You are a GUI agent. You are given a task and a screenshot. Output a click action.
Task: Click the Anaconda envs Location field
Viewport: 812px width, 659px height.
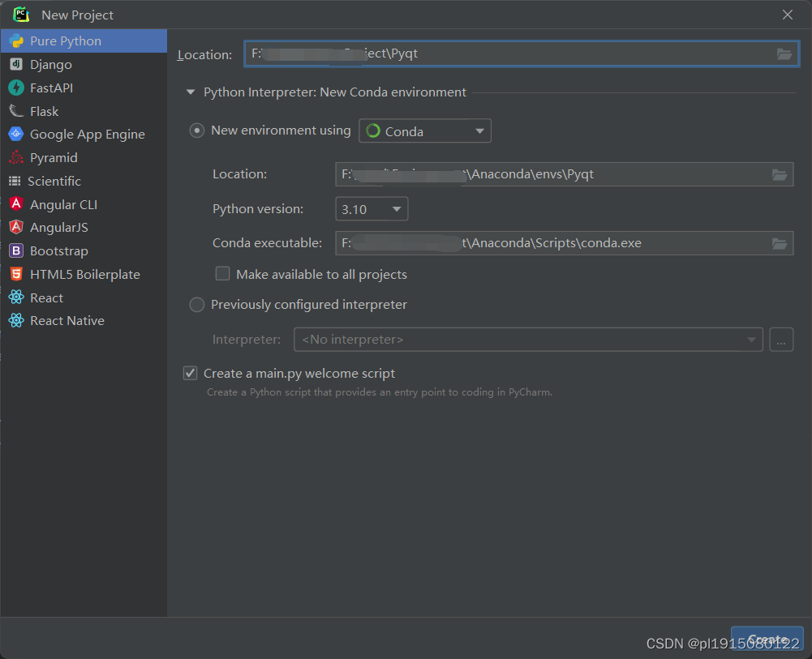click(x=564, y=174)
